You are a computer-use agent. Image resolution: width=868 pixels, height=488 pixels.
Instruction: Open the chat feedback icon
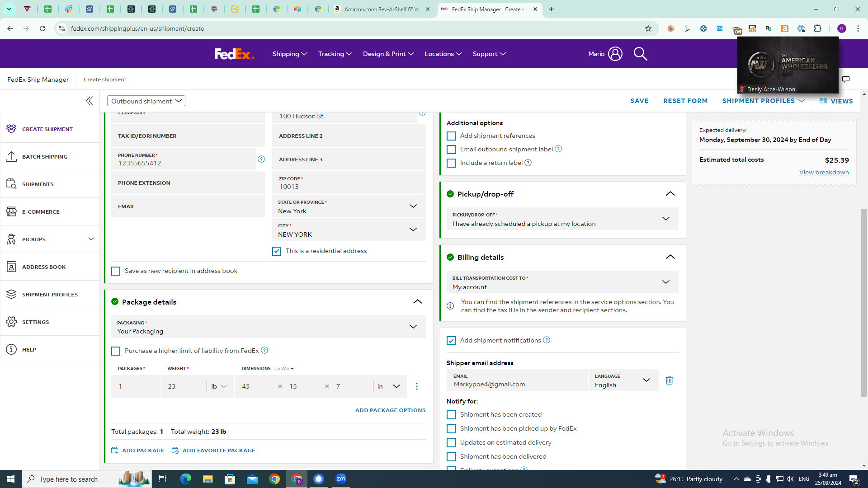click(x=846, y=80)
